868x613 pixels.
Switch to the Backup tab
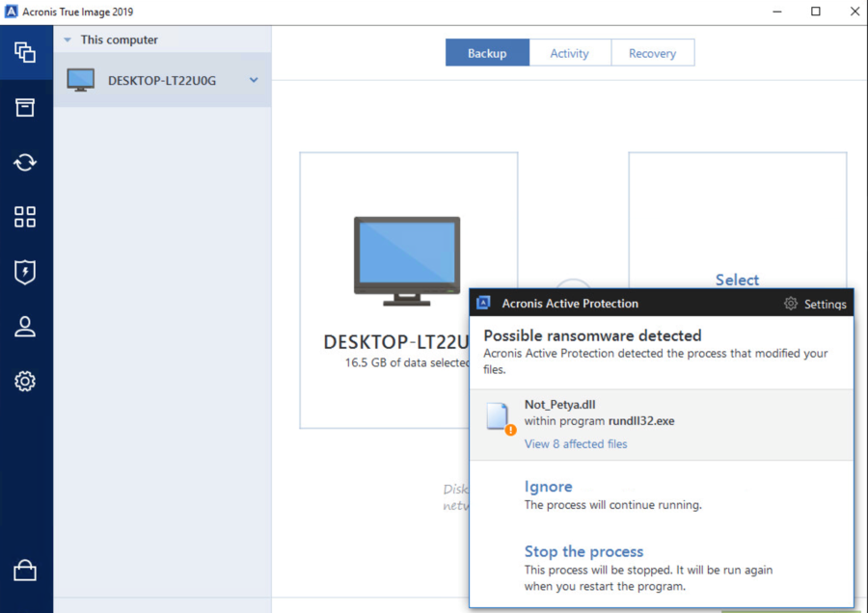[x=487, y=53]
